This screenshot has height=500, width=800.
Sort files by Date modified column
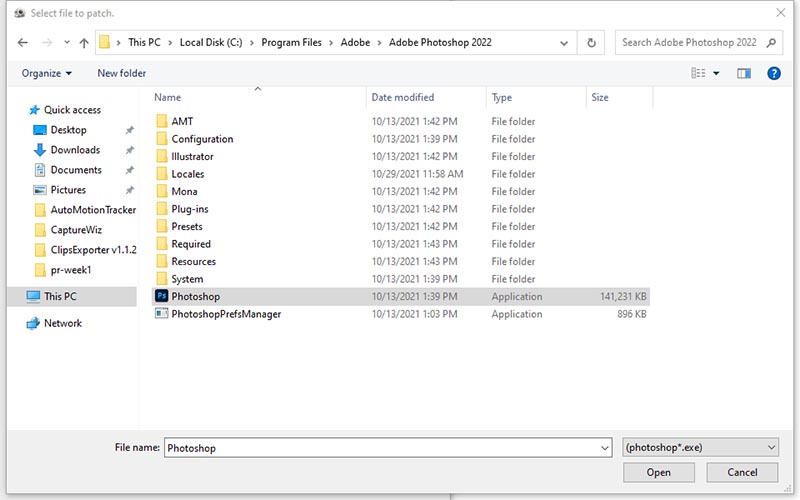tap(403, 97)
